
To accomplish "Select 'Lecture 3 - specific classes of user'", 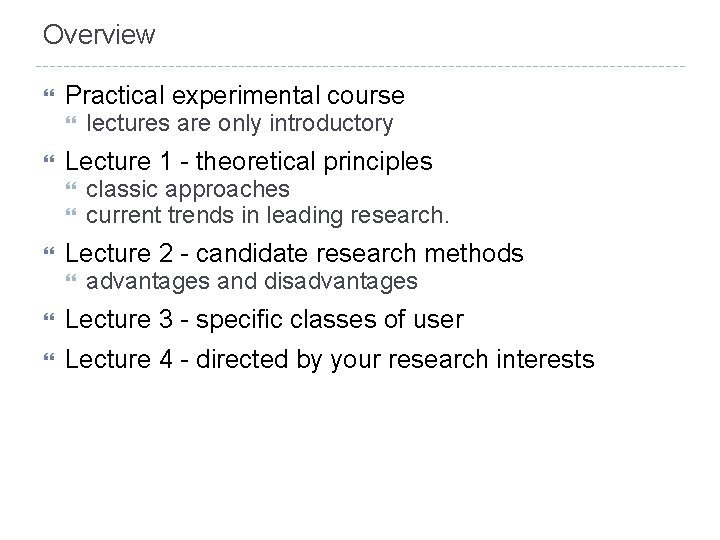I will (x=264, y=320).
